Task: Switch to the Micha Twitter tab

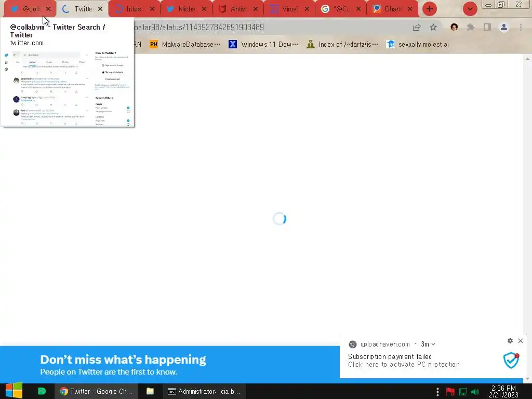Action: click(182, 9)
